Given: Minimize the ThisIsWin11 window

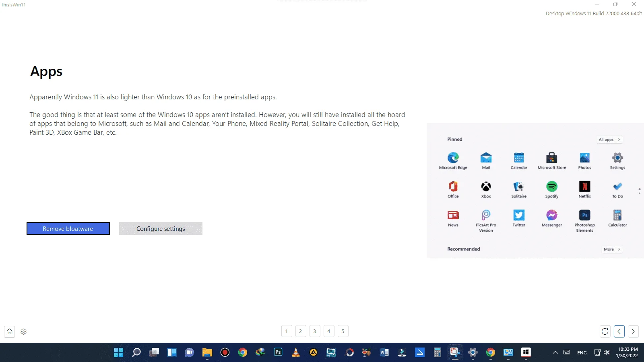Looking at the screenshot, I should pos(597,4).
